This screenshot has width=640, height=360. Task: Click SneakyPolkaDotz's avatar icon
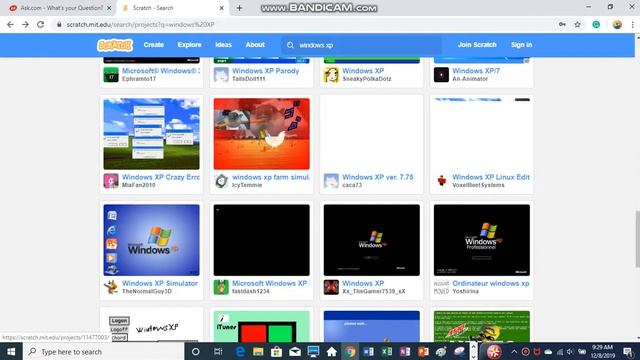(x=331, y=75)
